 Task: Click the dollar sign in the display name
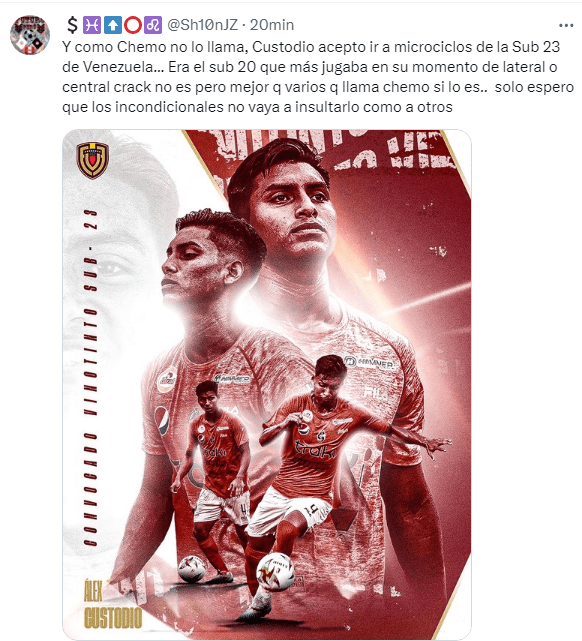pyautogui.click(x=72, y=25)
